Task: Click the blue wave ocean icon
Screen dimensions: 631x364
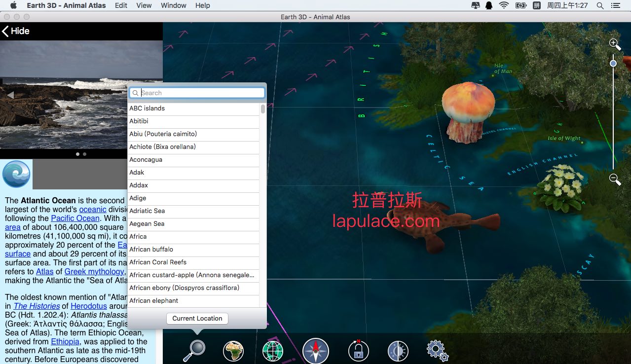Action: tap(16, 174)
